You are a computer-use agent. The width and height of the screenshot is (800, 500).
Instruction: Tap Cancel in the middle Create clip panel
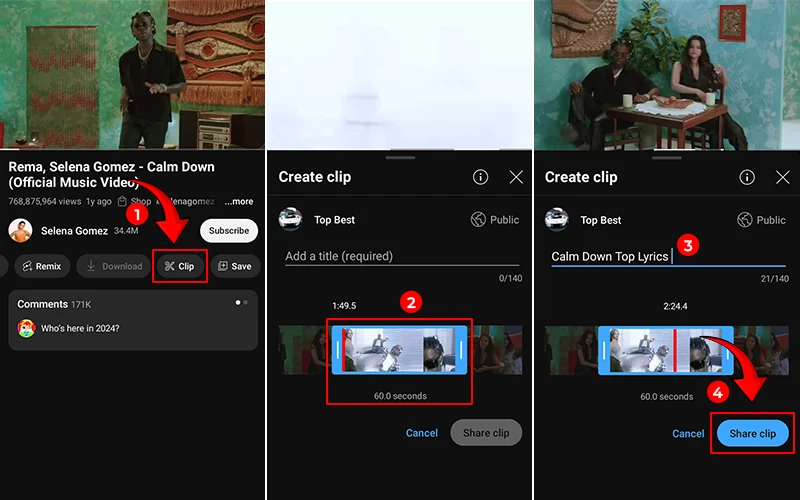[421, 433]
